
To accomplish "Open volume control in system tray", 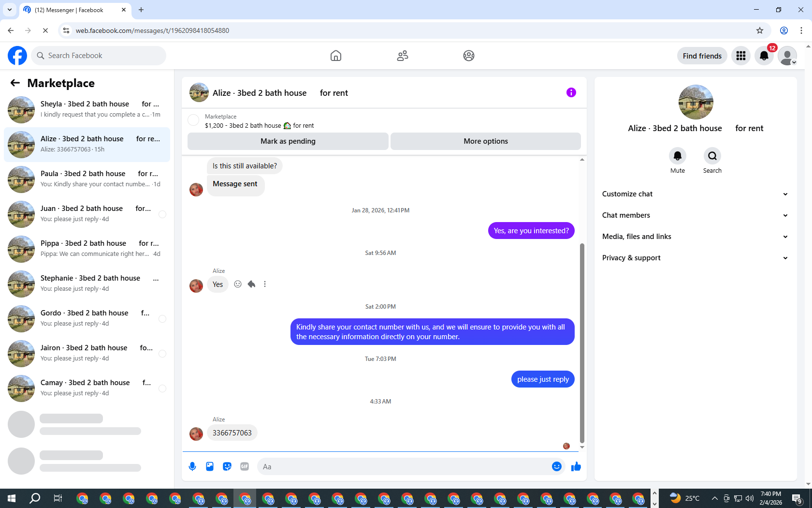I will click(x=750, y=498).
